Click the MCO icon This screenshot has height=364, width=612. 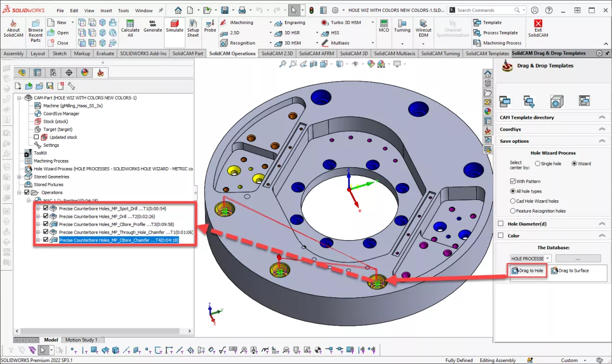pos(384,27)
